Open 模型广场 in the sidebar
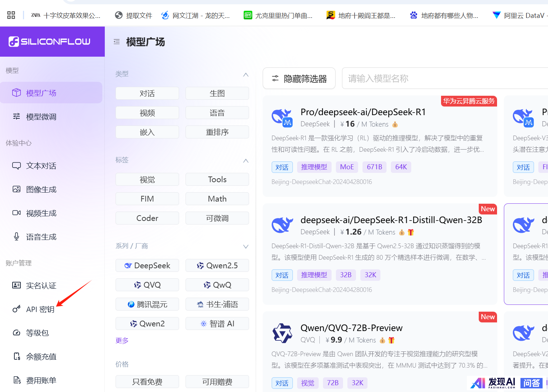Image resolution: width=548 pixels, height=392 pixels. 51,93
